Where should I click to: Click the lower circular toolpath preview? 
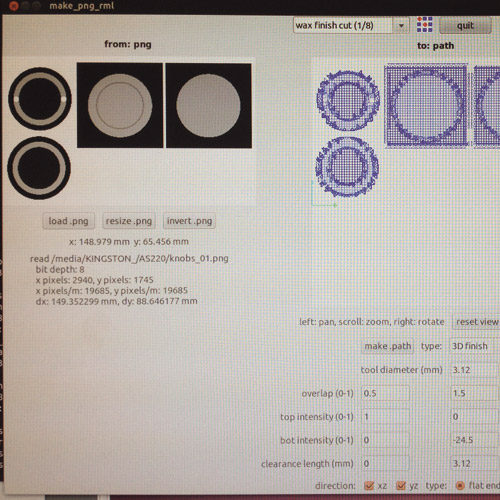tap(347, 167)
